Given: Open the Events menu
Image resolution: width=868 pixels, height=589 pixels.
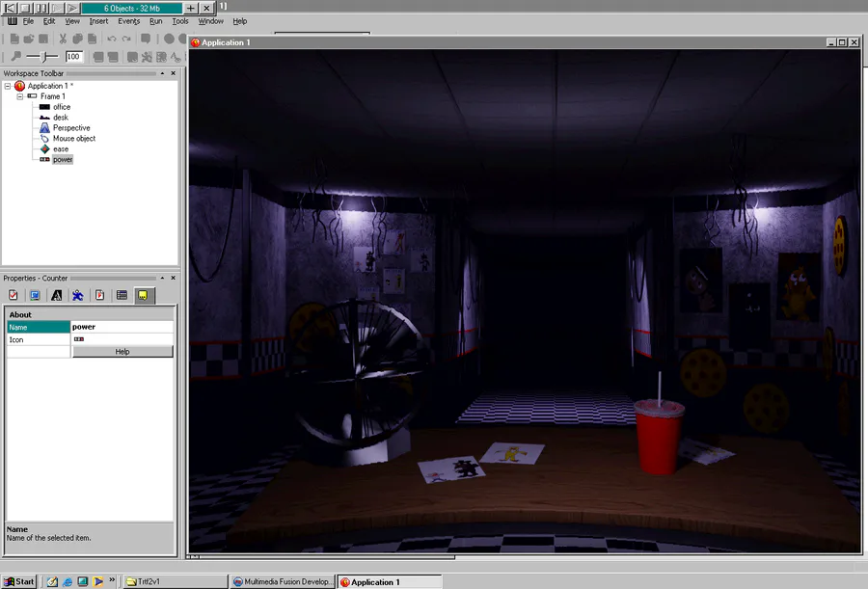Looking at the screenshot, I should click(x=129, y=21).
